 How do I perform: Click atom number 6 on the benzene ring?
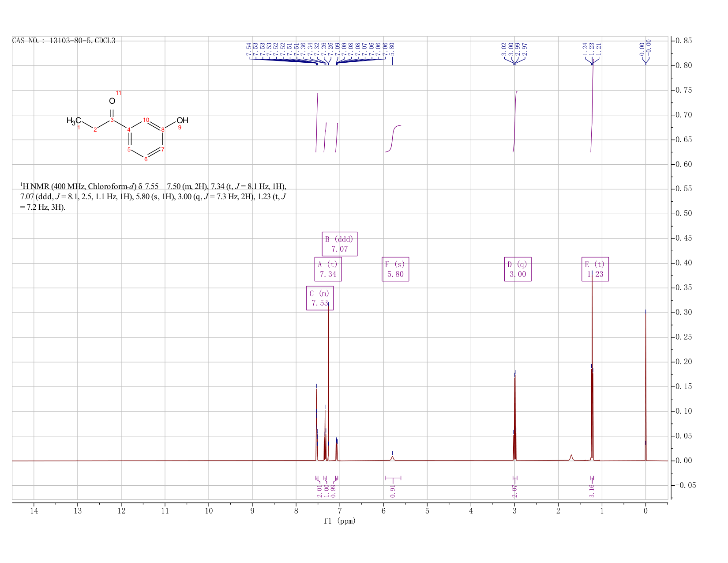pos(146,159)
